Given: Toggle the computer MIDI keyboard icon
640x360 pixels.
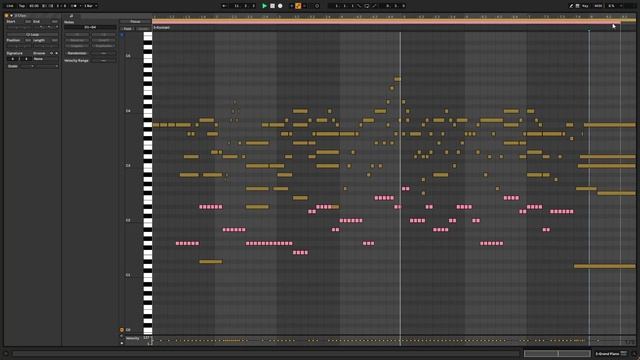Looking at the screenshot, I should pos(578,6).
